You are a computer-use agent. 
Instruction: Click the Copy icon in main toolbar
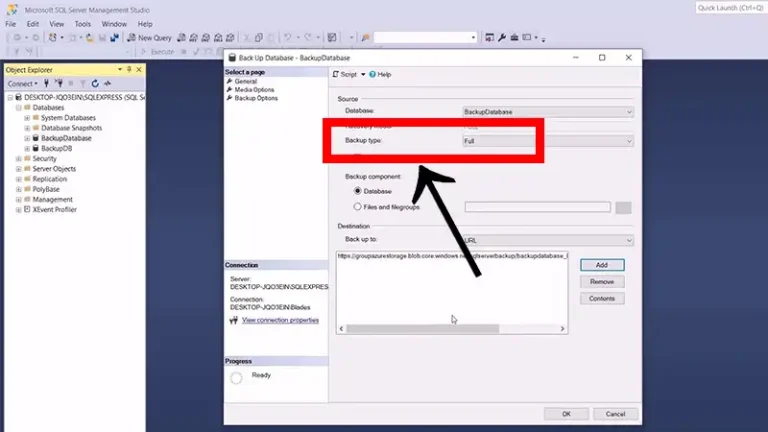(259, 38)
